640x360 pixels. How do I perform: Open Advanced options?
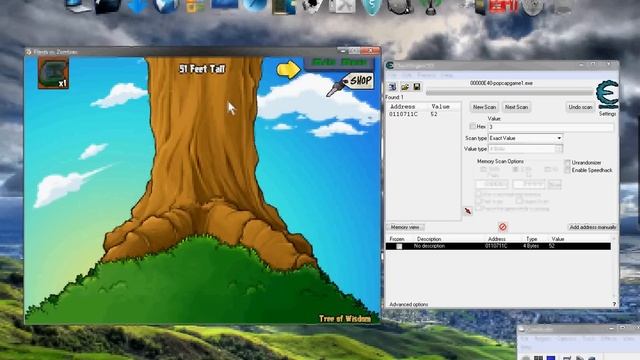click(x=409, y=304)
